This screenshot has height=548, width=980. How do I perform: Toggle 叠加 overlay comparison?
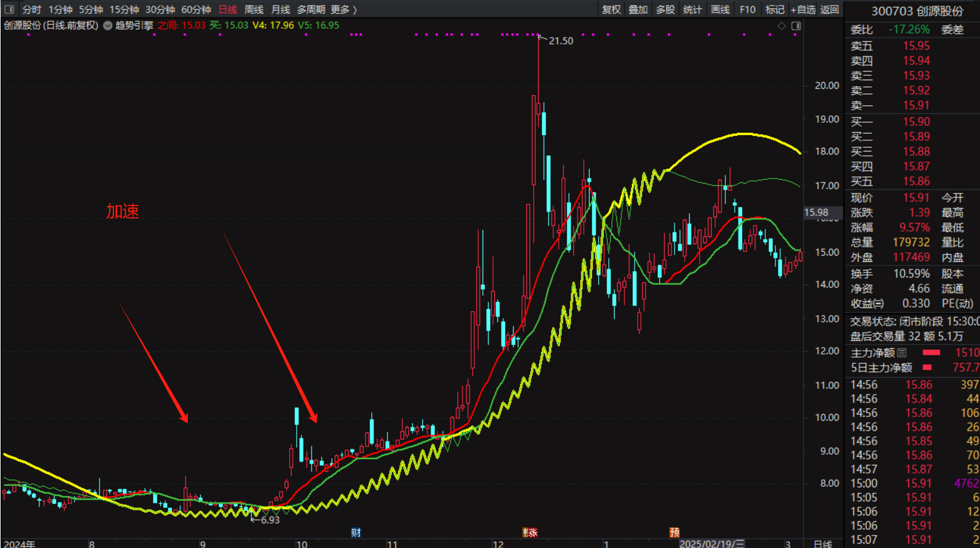[x=638, y=9]
